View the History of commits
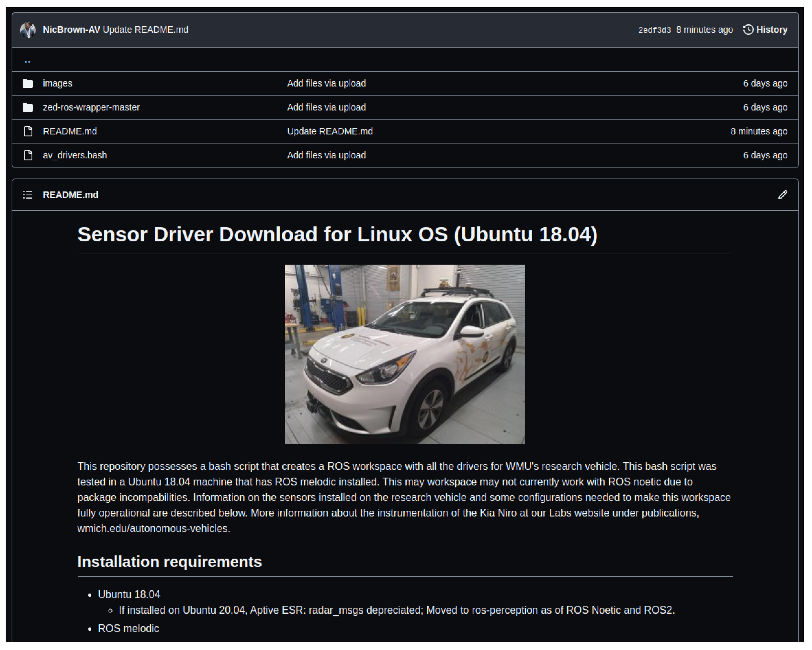This screenshot has height=650, width=812. click(765, 30)
